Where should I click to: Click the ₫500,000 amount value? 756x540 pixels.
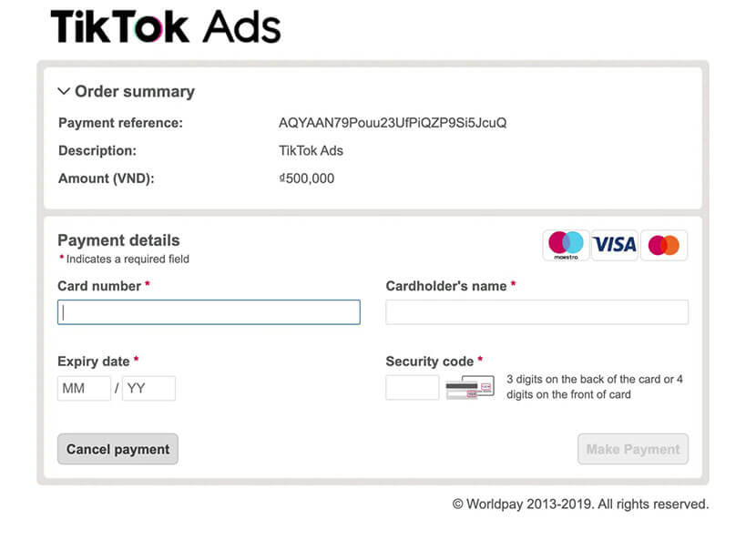(x=306, y=178)
